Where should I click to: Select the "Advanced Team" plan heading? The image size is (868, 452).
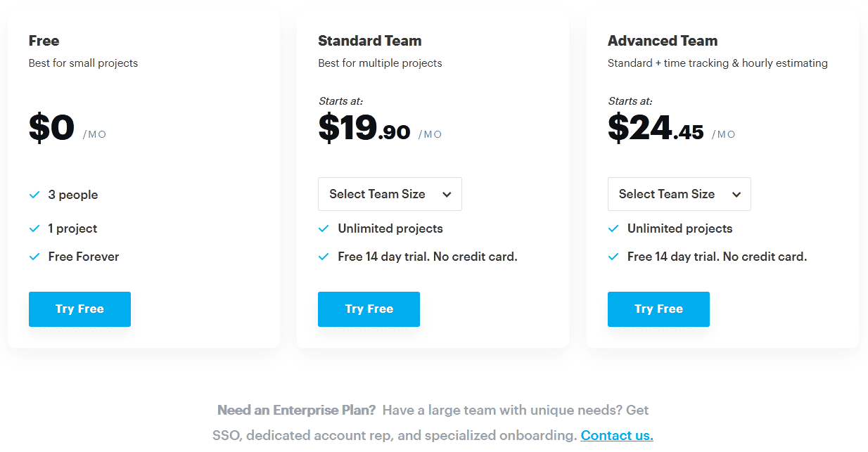pos(662,41)
